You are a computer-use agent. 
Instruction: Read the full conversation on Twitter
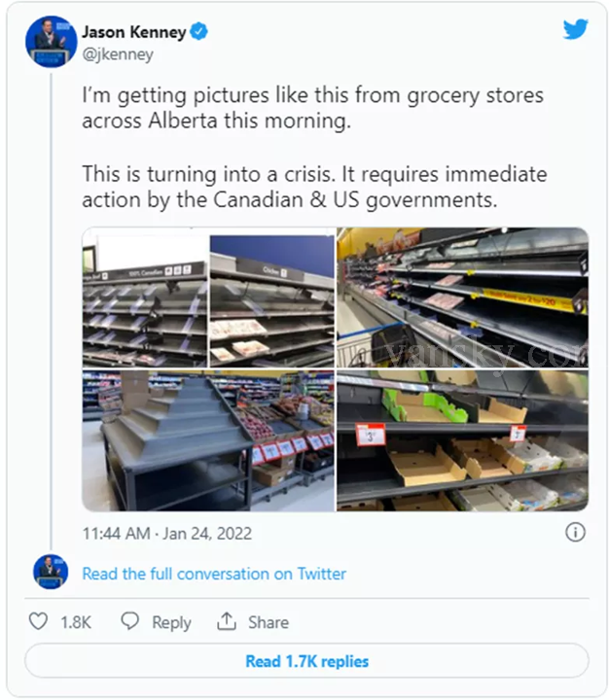coord(214,574)
